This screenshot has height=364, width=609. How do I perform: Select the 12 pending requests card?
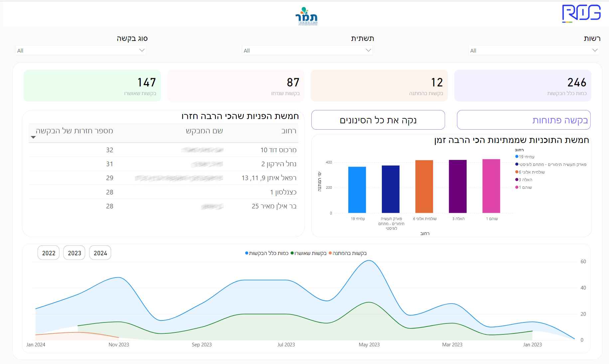pos(379,86)
